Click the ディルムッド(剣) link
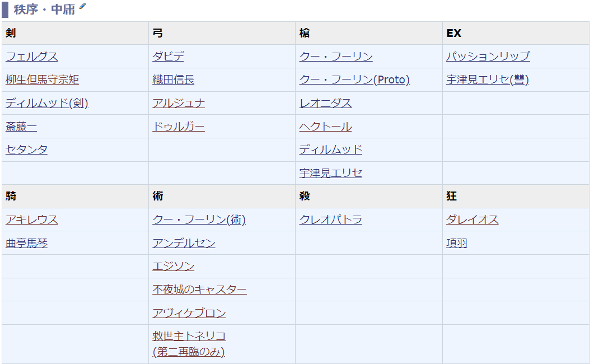This screenshot has width=594, height=364. tap(47, 104)
